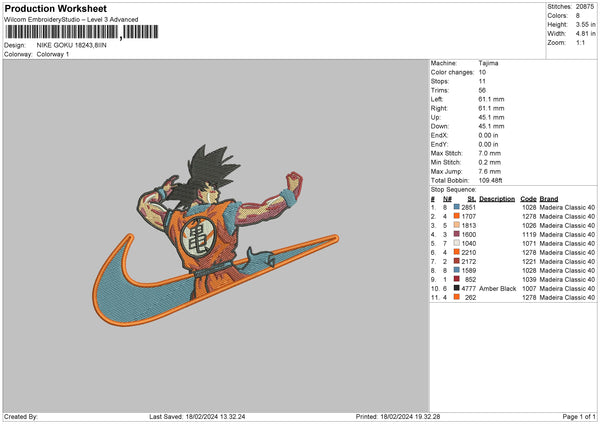Click the Last Saved timestamp 18/02/2024 13.32.24
This screenshot has height=424, width=600.
click(x=215, y=416)
